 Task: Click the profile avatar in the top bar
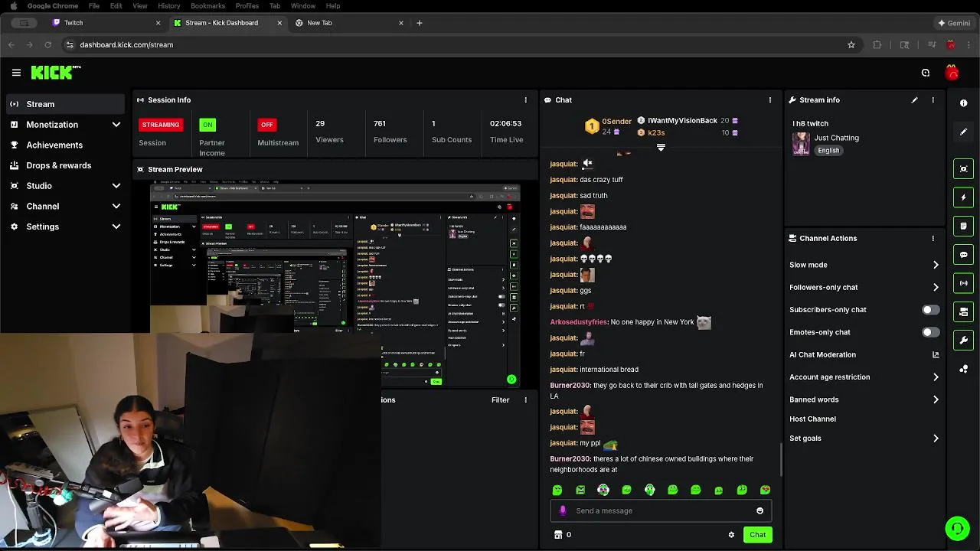(952, 73)
